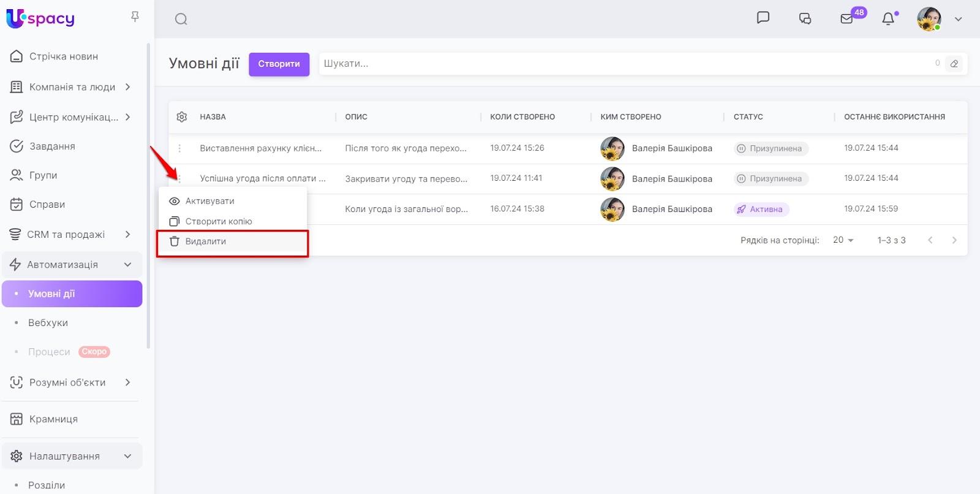
Task: Choose Створити копію from the context menu
Action: click(x=218, y=221)
